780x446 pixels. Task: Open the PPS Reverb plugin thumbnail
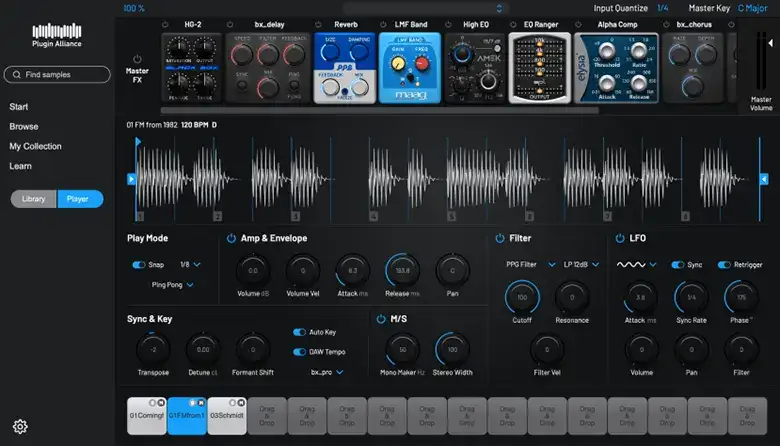pyautogui.click(x=345, y=68)
